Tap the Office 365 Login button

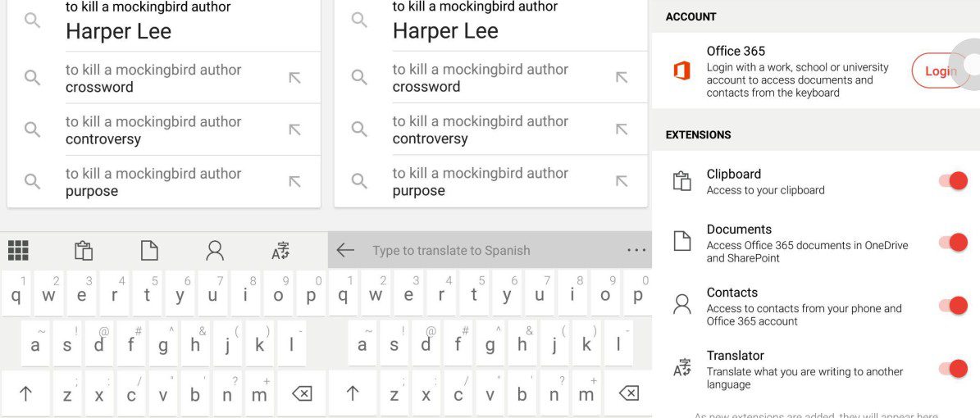point(941,70)
